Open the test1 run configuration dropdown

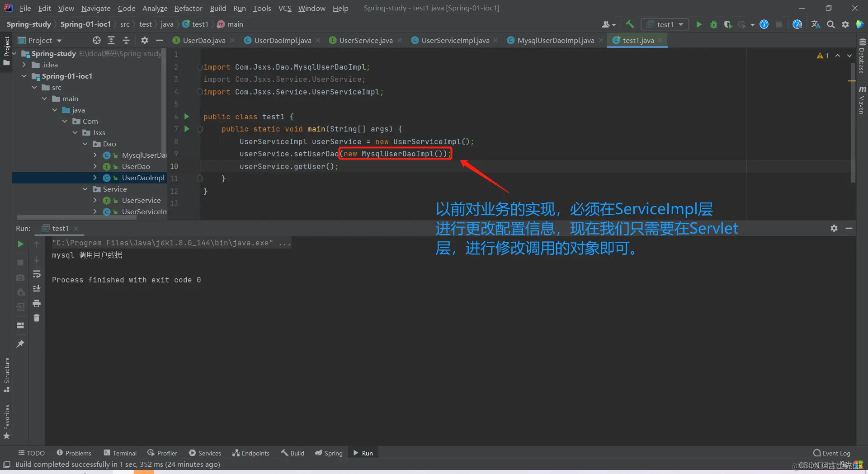pos(665,24)
